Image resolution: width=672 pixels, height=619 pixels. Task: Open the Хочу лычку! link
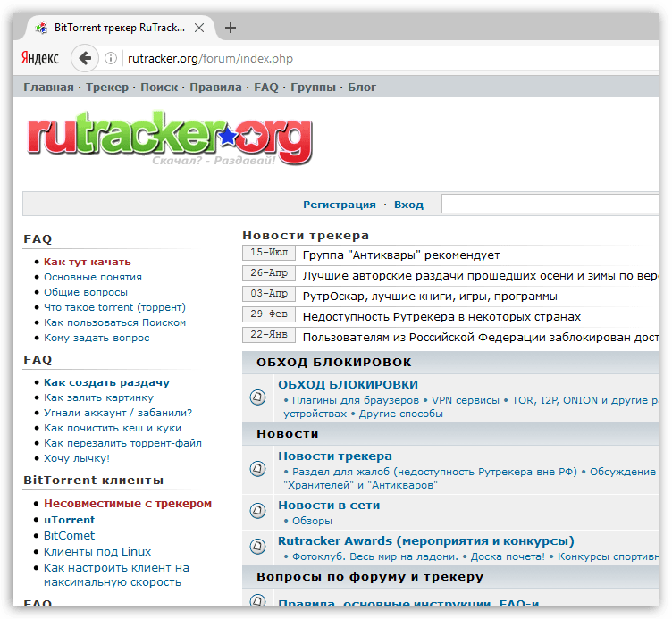pos(77,458)
